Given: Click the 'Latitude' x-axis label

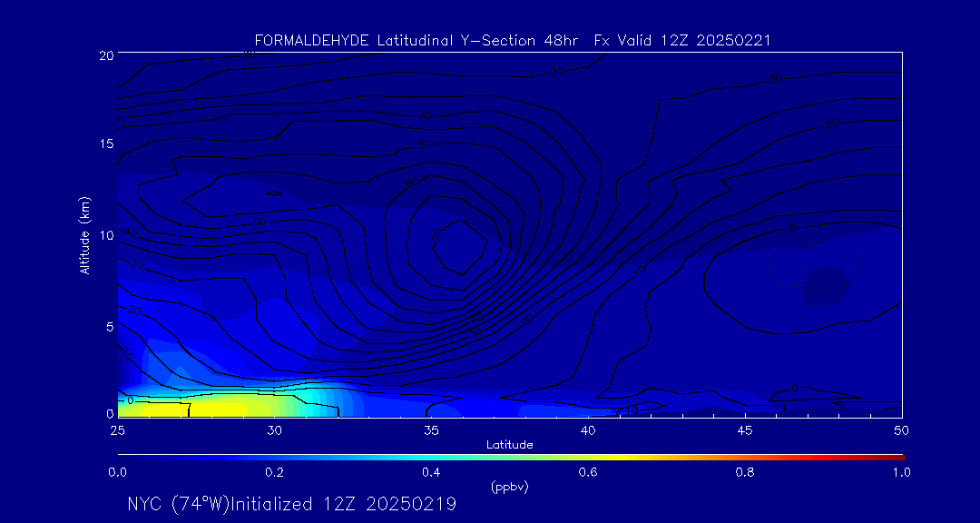Looking at the screenshot, I should point(510,445).
